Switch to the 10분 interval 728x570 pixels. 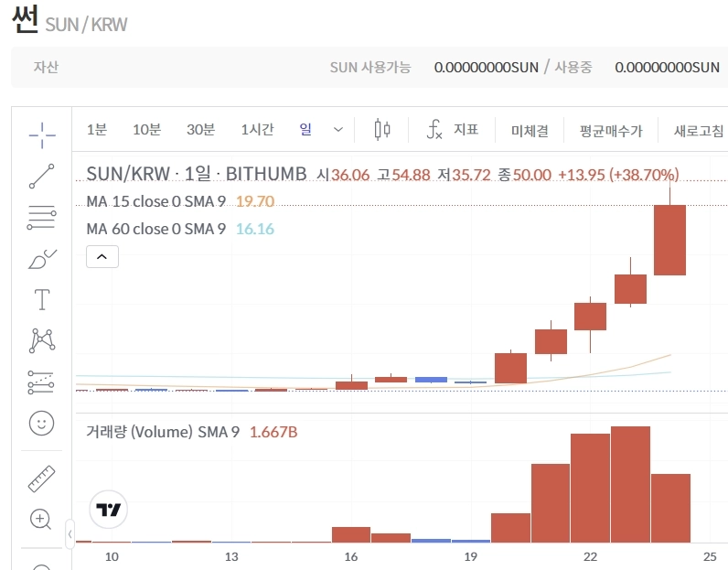click(146, 130)
